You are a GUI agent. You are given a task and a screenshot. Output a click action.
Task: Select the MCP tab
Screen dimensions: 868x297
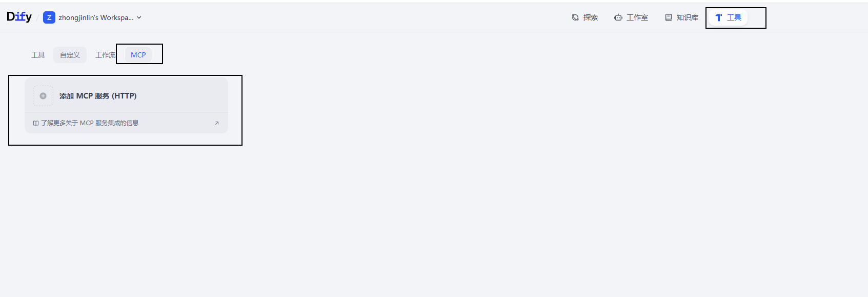(138, 55)
